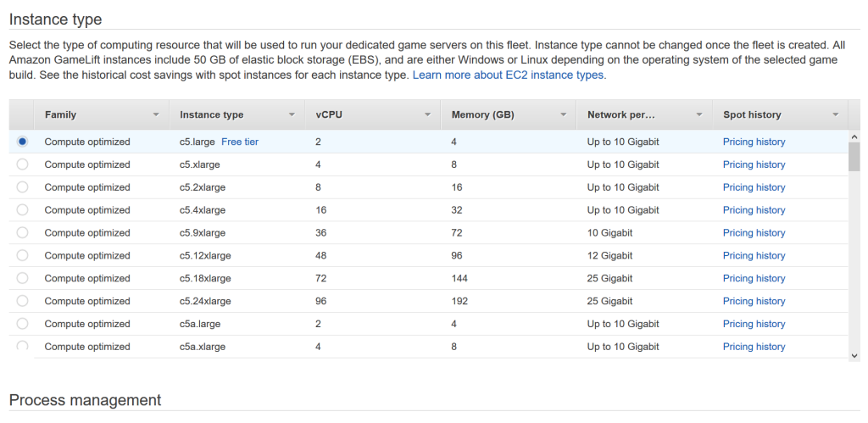Open Learn more about EC2 instance types
The image size is (868, 423).
point(509,75)
